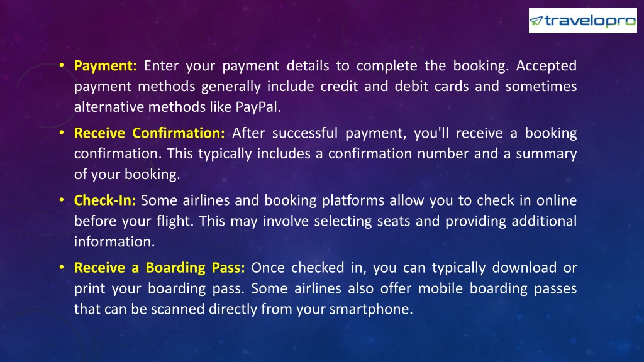Click the word 'information.' under Check-In
This screenshot has width=644, height=362.
114,242
